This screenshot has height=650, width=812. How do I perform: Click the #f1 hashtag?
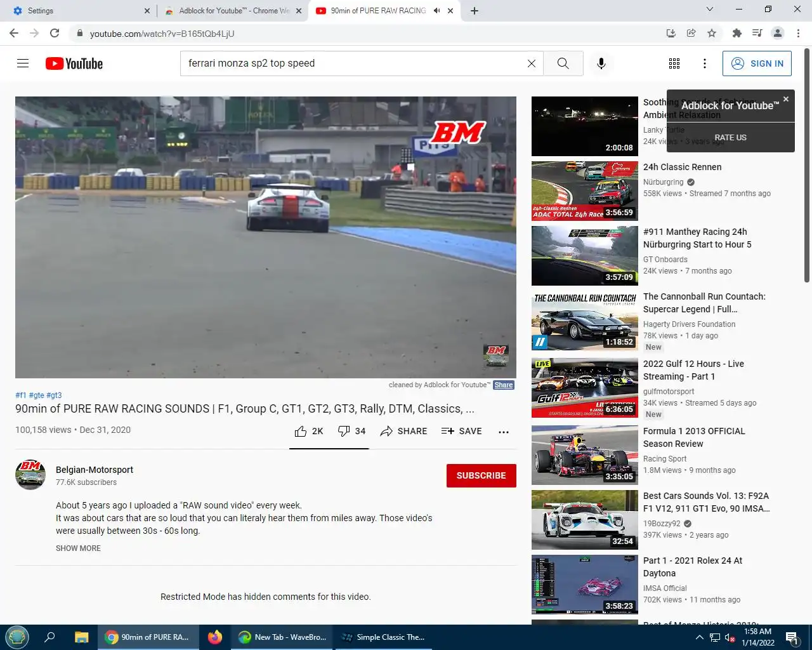[21, 395]
